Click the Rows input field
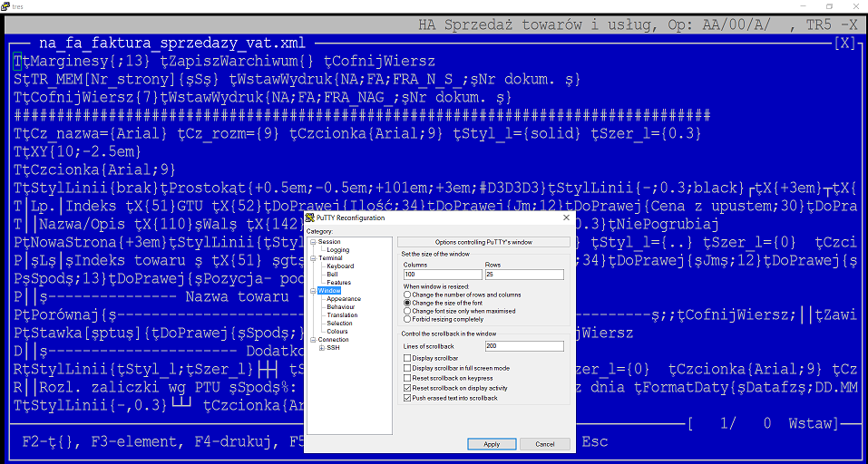Screen dimensions: 868x464 click(524, 275)
